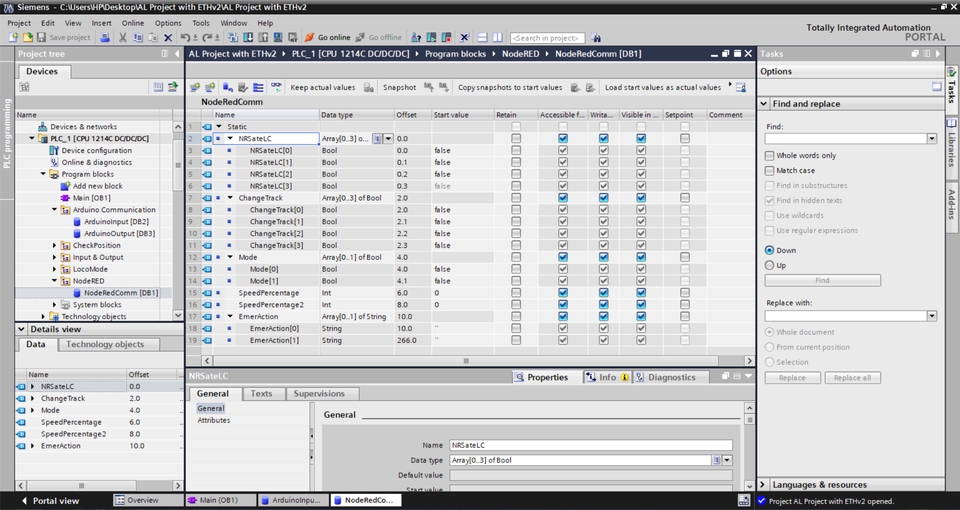Image resolution: width=960 pixels, height=510 pixels.
Task: Click the Delete X icon in toolbar
Action: pos(168,37)
